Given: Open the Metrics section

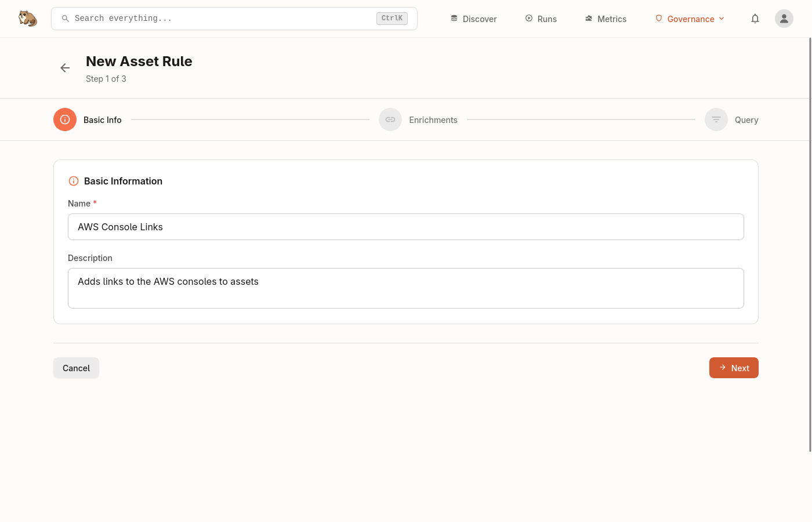Looking at the screenshot, I should click(x=606, y=19).
